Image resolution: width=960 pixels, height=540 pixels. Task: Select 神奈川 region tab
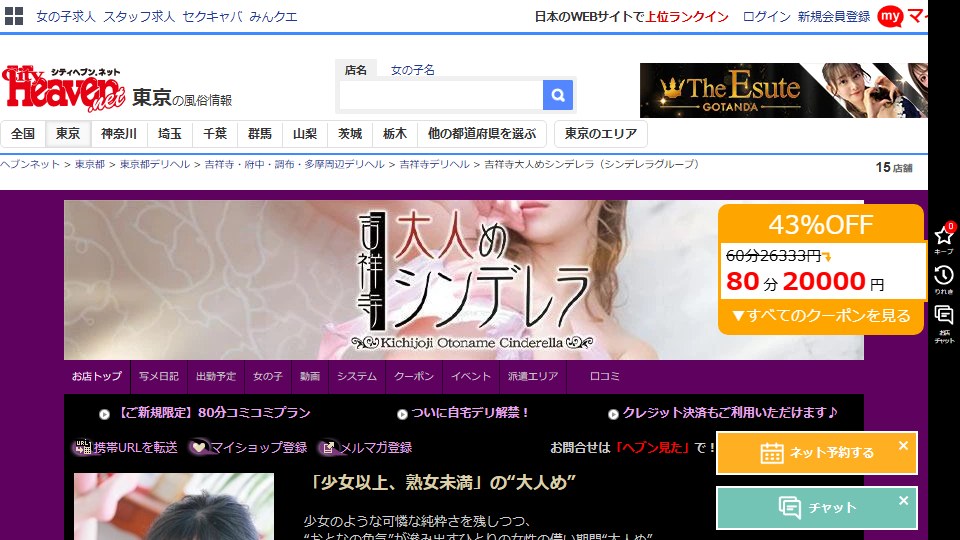pos(119,134)
